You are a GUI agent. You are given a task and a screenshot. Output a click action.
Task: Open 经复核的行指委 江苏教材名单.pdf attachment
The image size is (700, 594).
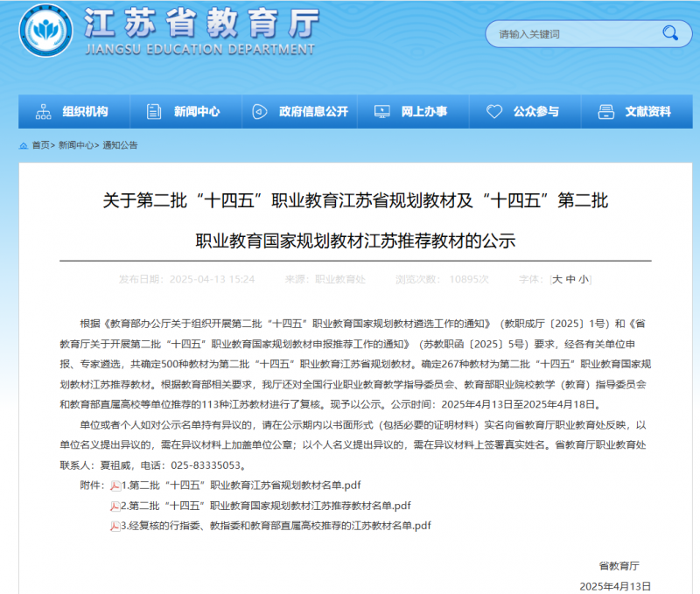coord(276,526)
